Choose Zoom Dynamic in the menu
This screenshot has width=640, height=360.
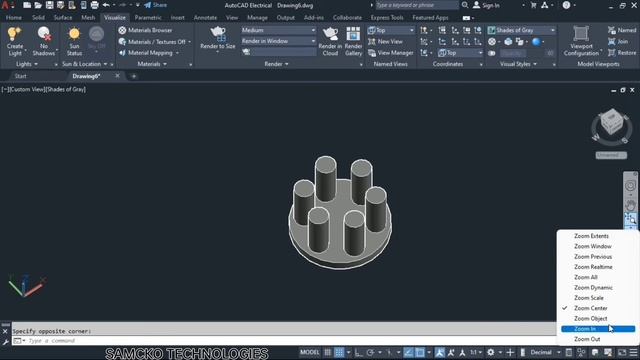593,288
